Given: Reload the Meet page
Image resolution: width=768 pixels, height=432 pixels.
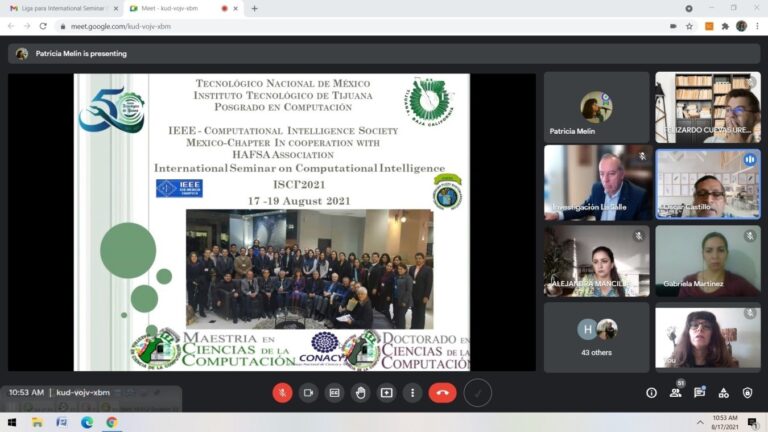Looking at the screenshot, I should point(43,26).
